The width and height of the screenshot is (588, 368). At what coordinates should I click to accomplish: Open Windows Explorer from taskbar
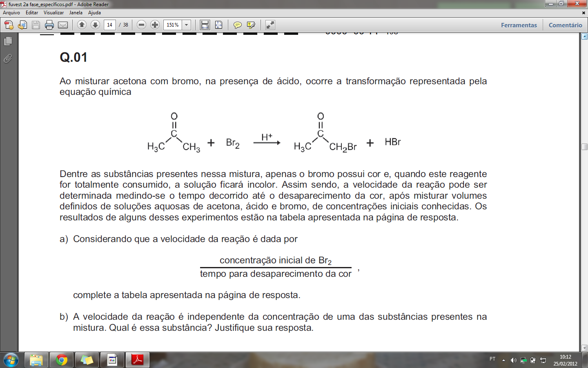coord(36,360)
